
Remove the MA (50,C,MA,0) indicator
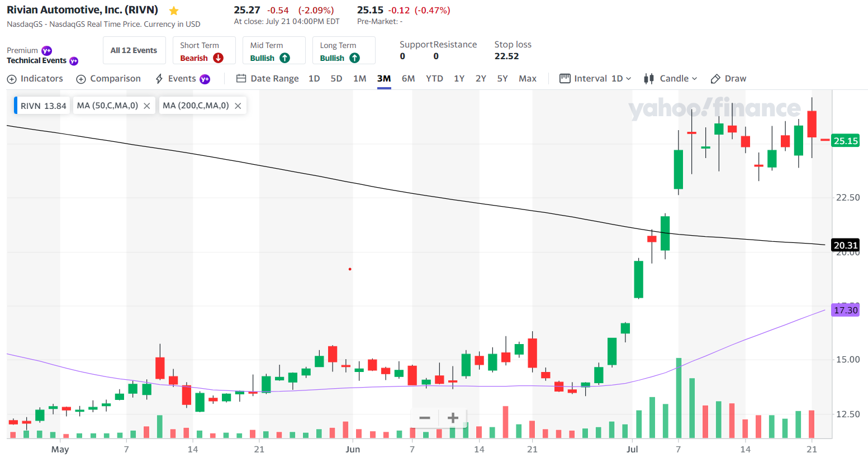(x=147, y=106)
